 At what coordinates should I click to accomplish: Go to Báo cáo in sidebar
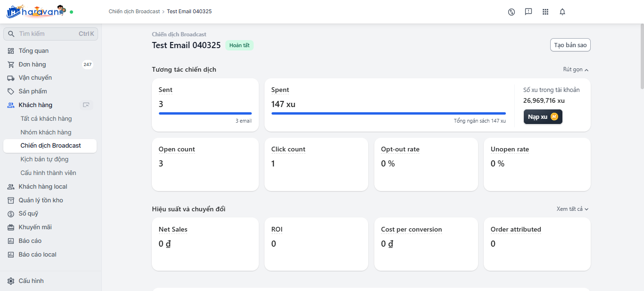pyautogui.click(x=30, y=241)
